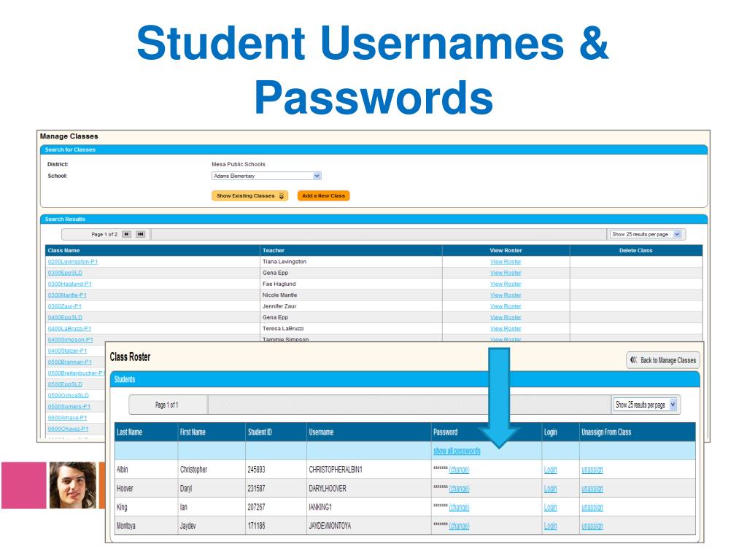This screenshot has width=747, height=560.
Task: Open class 0500OchoaSLD link
Action: click(68, 395)
